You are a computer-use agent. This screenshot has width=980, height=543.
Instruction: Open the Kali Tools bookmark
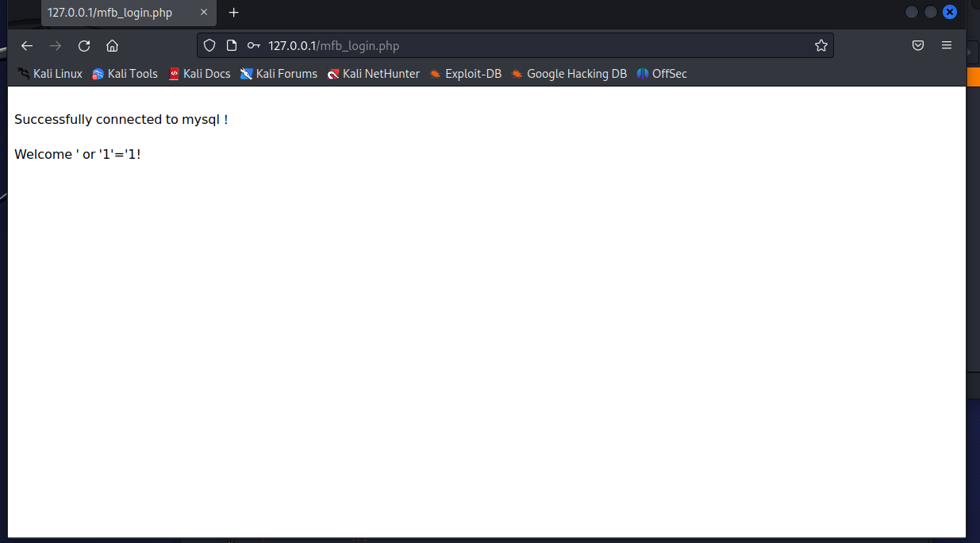click(125, 74)
